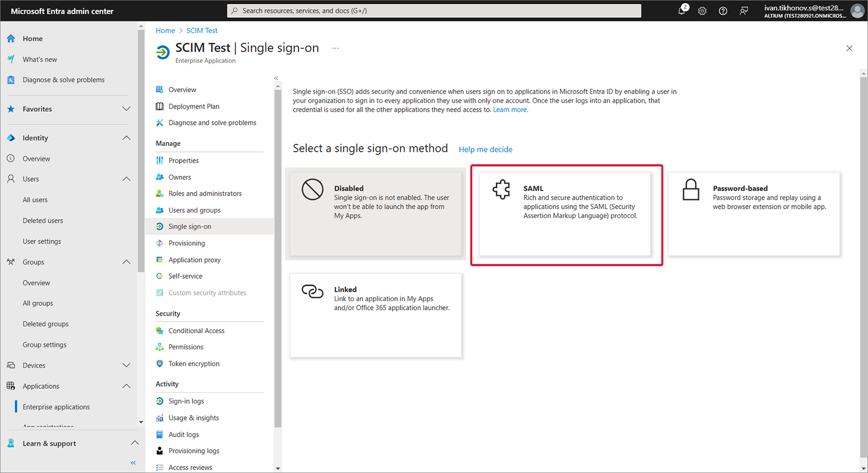Image resolution: width=868 pixels, height=473 pixels.
Task: Select the SAML puzzle piece card
Action: pyautogui.click(x=565, y=214)
